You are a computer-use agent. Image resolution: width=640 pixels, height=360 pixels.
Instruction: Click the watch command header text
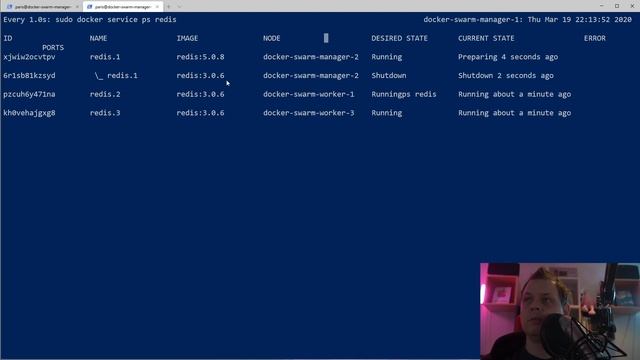click(90, 20)
